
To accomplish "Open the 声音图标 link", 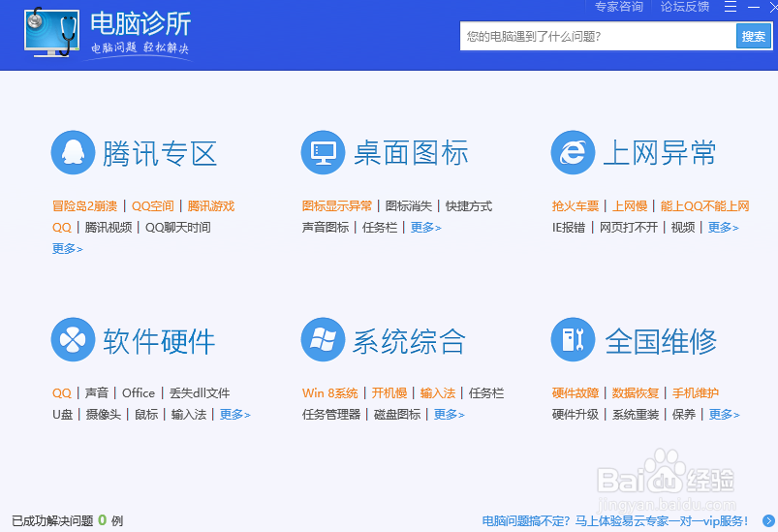I will click(326, 228).
